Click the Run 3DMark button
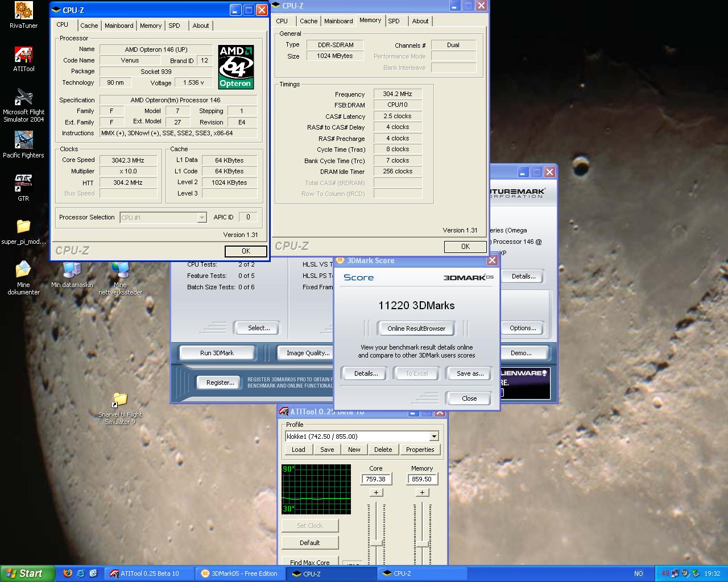The image size is (728, 582). click(217, 353)
